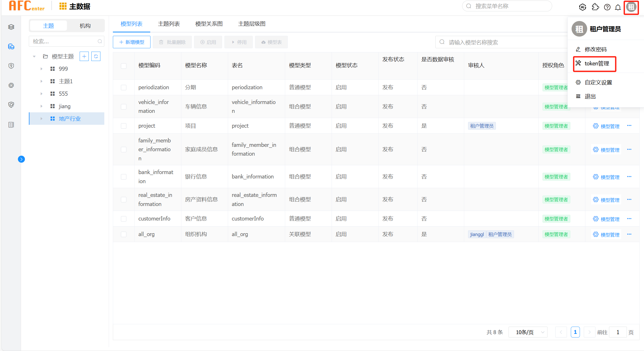Open more actions for real_estate_information row
Screen dimensions: 644x351
629,199
